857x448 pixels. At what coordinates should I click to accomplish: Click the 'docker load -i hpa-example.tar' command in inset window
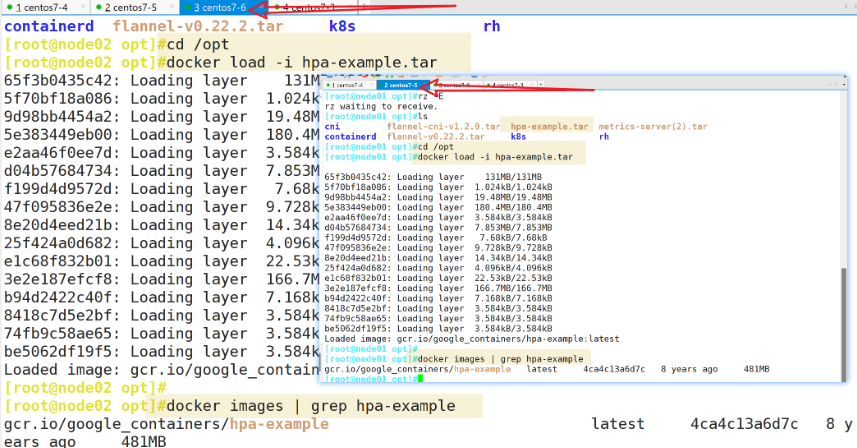point(495,157)
